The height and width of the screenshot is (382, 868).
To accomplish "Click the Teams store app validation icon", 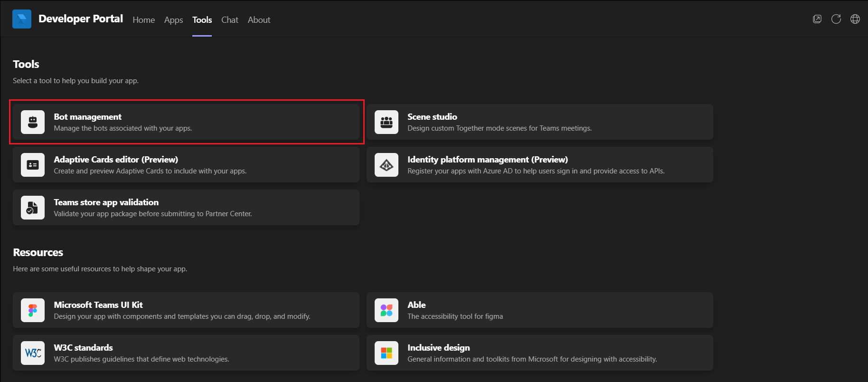I will click(33, 208).
